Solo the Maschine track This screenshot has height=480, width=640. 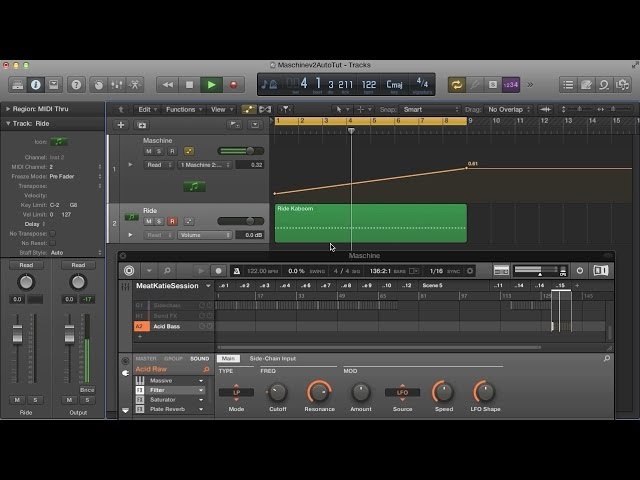159,151
